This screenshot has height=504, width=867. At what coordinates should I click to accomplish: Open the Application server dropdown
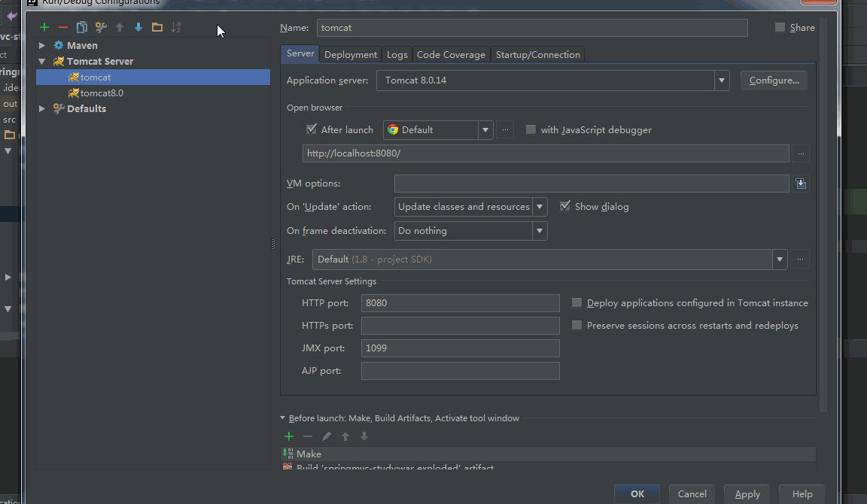click(722, 80)
